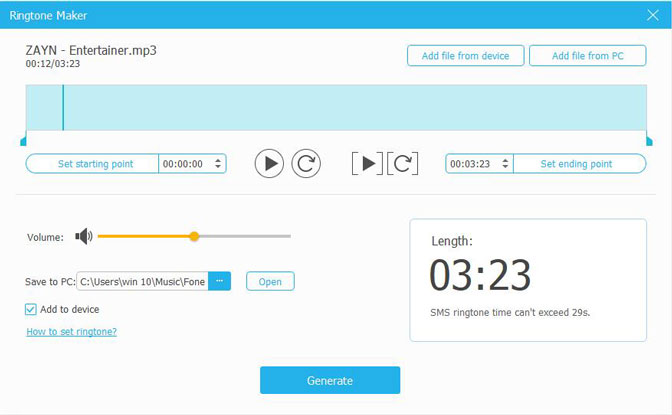Open the How to set ringtone link

(72, 331)
